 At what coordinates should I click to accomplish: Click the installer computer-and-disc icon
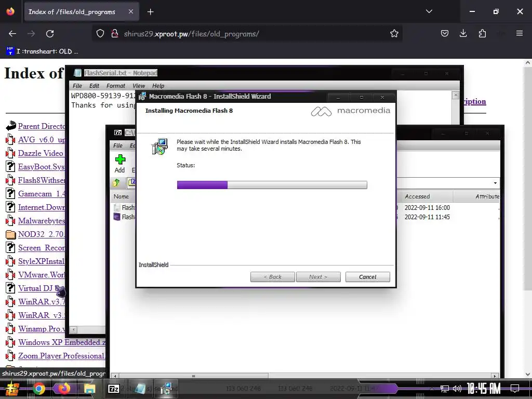pos(160,147)
